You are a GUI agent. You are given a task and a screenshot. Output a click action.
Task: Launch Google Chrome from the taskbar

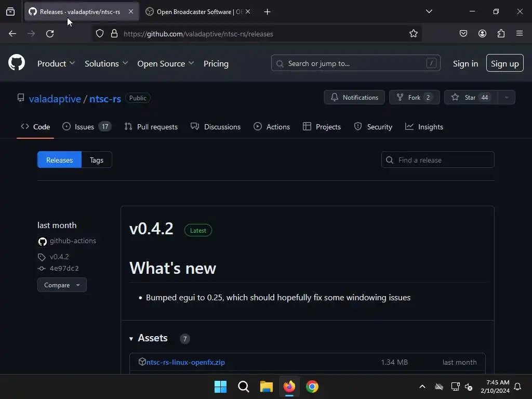[312, 387]
